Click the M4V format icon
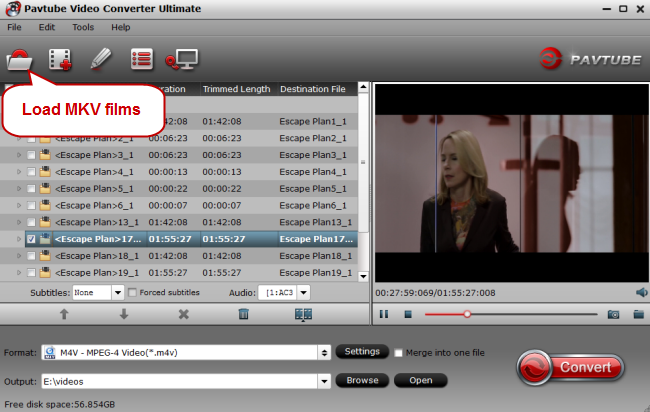Screen dimensions: 650x412 50,352
